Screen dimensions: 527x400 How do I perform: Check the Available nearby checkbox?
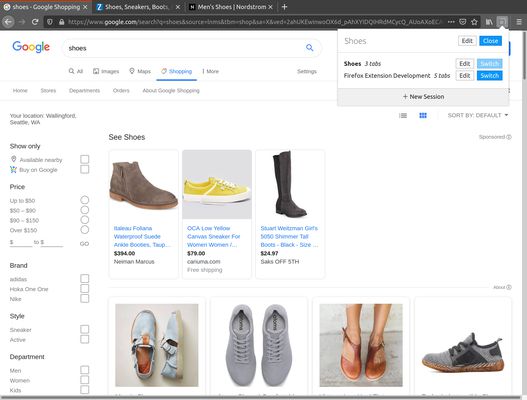click(85, 159)
